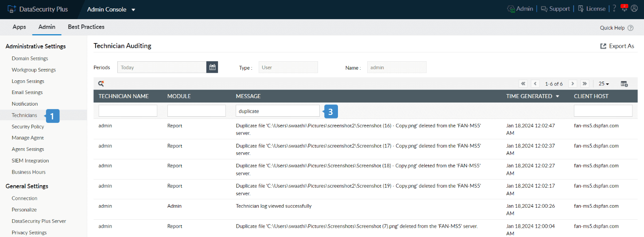This screenshot has height=237, width=644.
Task: Click the Admin module cell
Action: [x=175, y=206]
